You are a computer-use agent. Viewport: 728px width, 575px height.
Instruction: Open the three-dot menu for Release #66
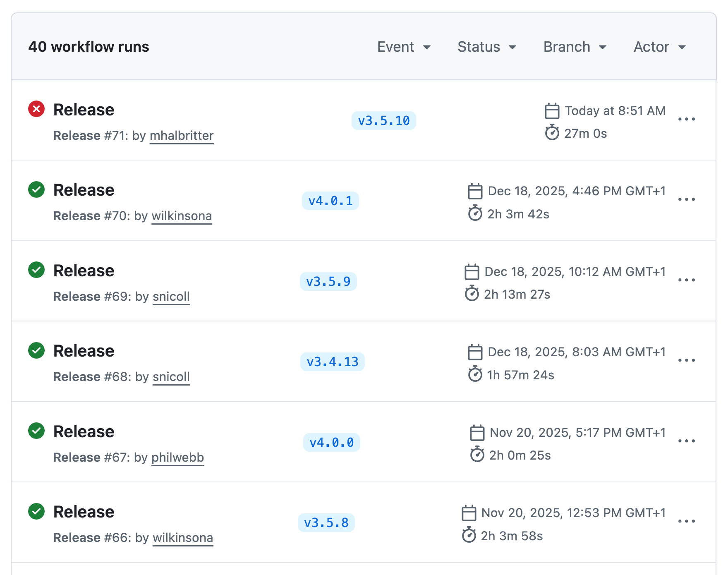tap(686, 521)
